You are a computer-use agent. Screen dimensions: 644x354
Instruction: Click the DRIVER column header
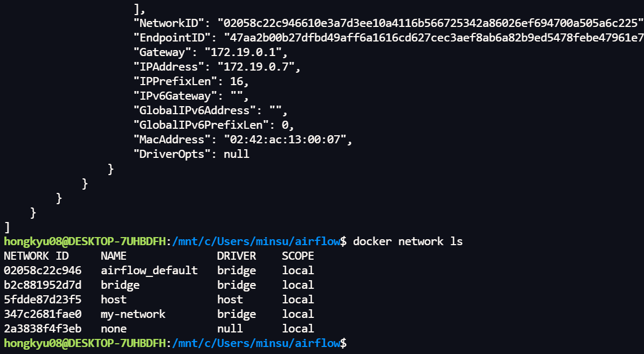tap(237, 256)
